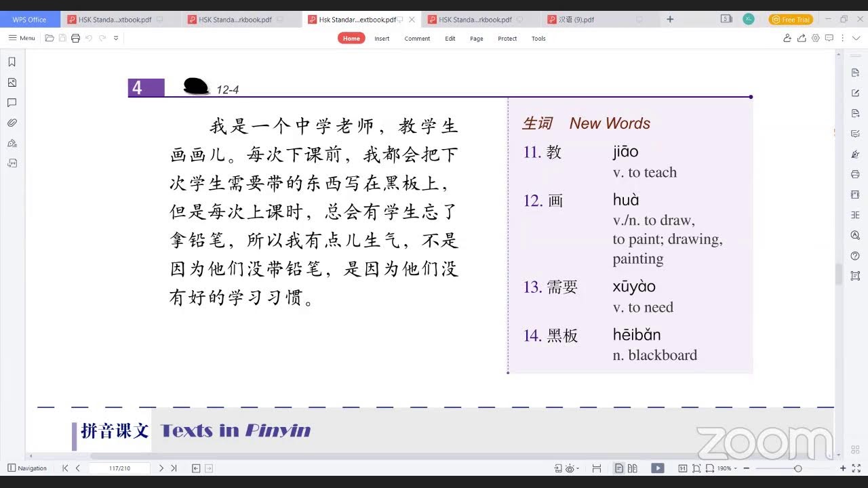Enter full screen mode icon
The height and width of the screenshot is (488, 868).
pos(856,468)
